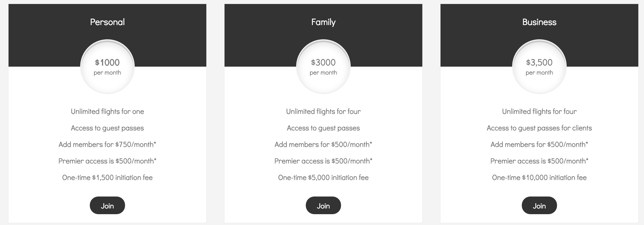This screenshot has width=644, height=225.
Task: Select "Add members for $750/month" line
Action: 107,144
